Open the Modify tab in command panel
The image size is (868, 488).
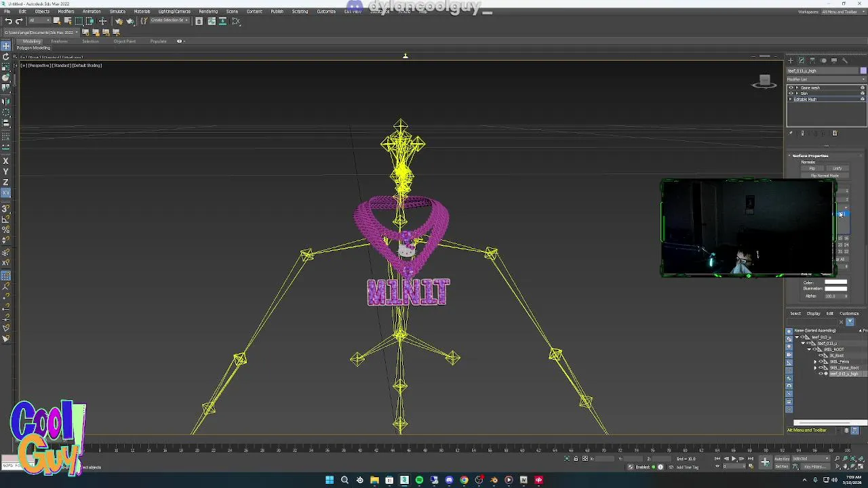(x=802, y=60)
